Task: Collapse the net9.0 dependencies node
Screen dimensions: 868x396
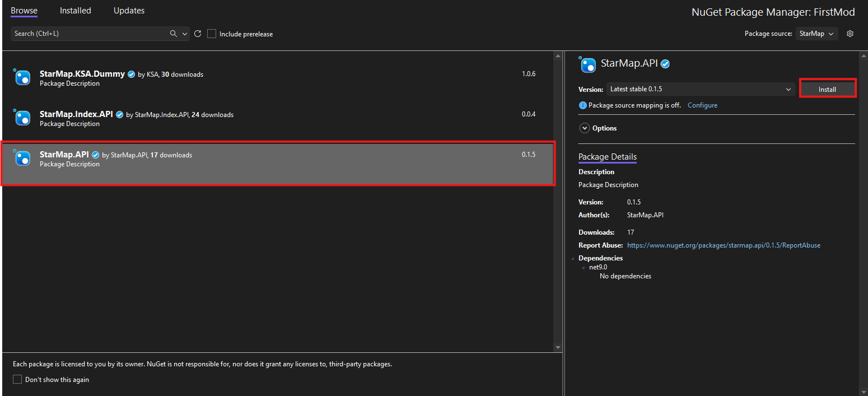Action: (x=584, y=268)
